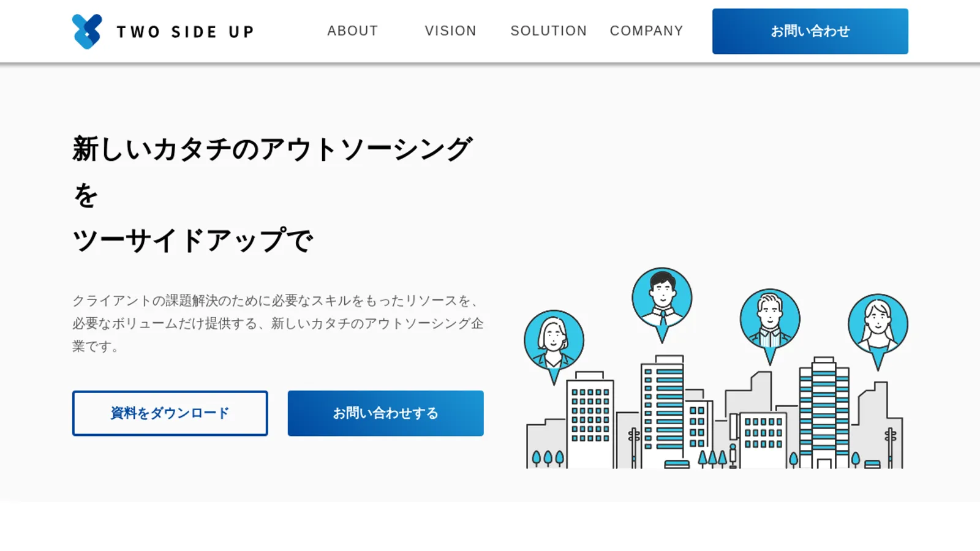
Task: Click the short-haired woman avatar pin
Action: point(554,347)
